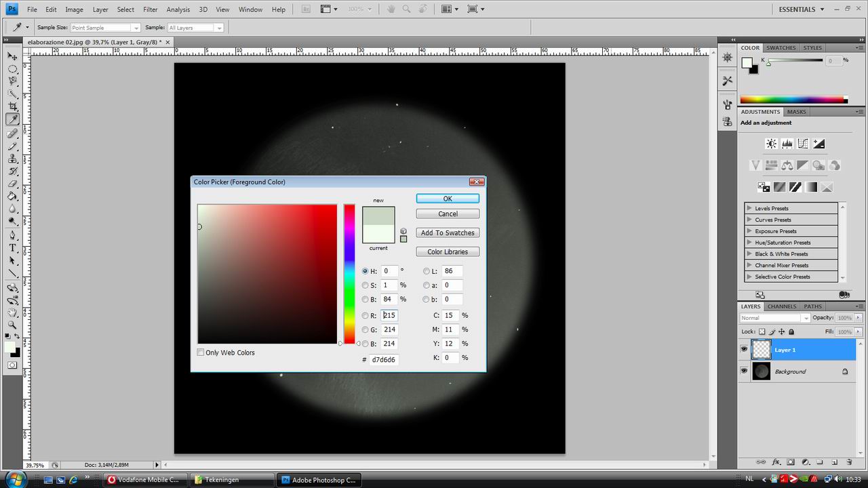This screenshot has width=868, height=488.
Task: Select the Zoom tool in toolbox
Action: coord(12,325)
